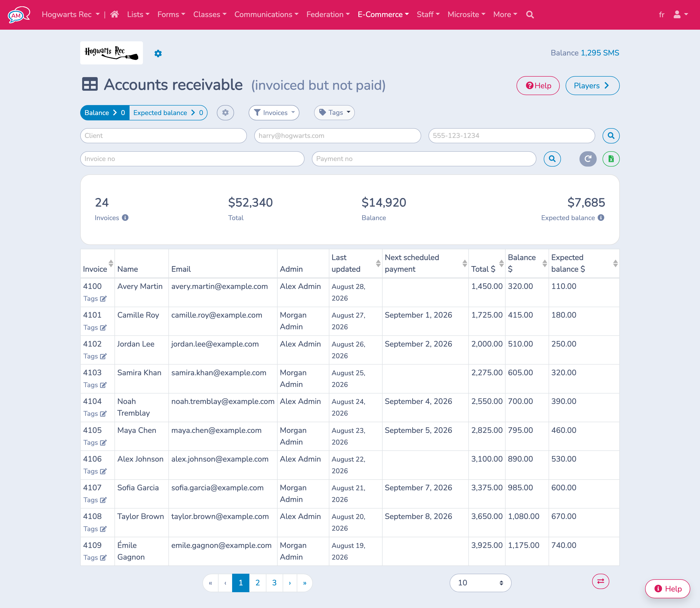Image resolution: width=700 pixels, height=608 pixels.
Task: Click the blue gear beside Hogwarts Rec logo
Action: (x=158, y=53)
